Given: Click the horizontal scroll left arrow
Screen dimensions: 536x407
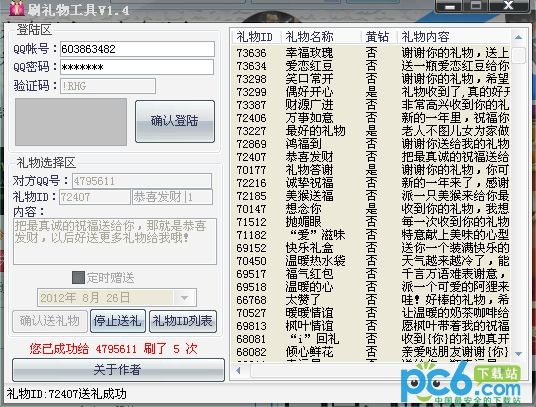Looking at the screenshot, I should [239, 370].
